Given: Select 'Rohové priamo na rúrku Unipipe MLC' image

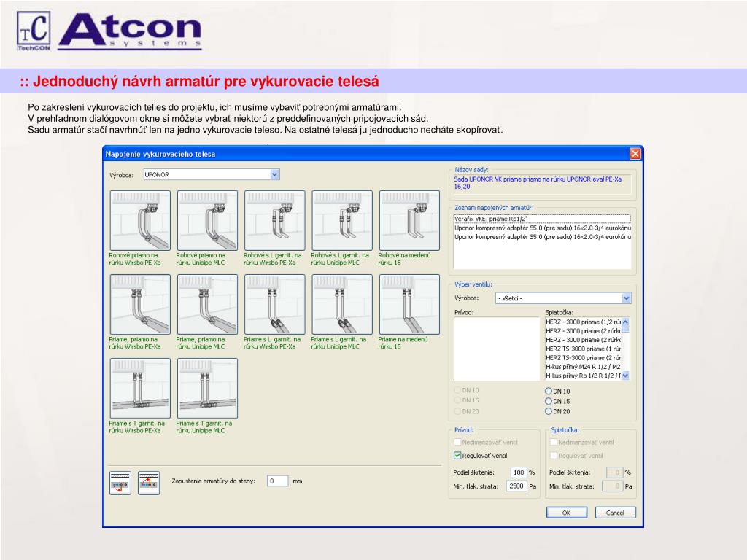Looking at the screenshot, I should coord(207,220).
